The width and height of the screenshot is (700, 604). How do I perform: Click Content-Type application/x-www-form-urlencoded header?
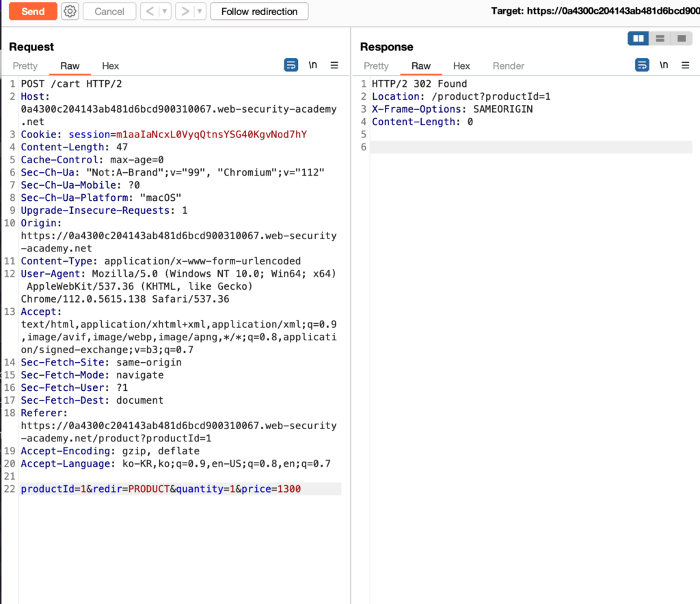(x=161, y=261)
